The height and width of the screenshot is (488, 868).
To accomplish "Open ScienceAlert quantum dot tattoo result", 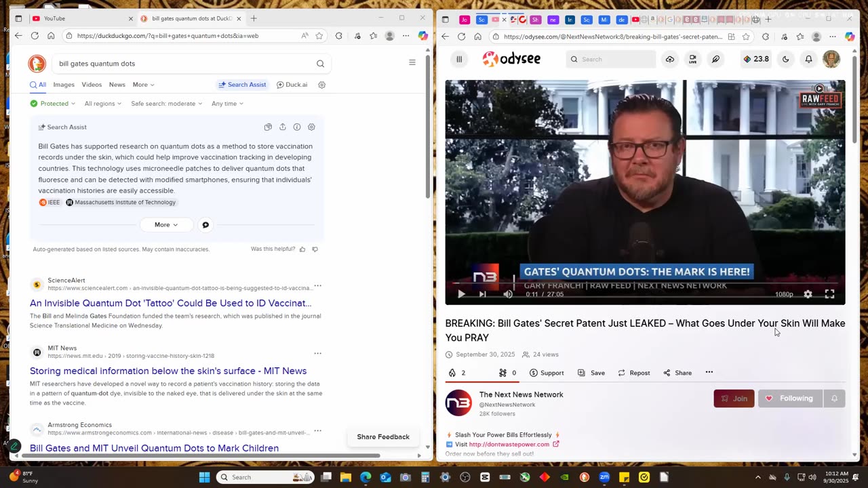I will tap(171, 304).
